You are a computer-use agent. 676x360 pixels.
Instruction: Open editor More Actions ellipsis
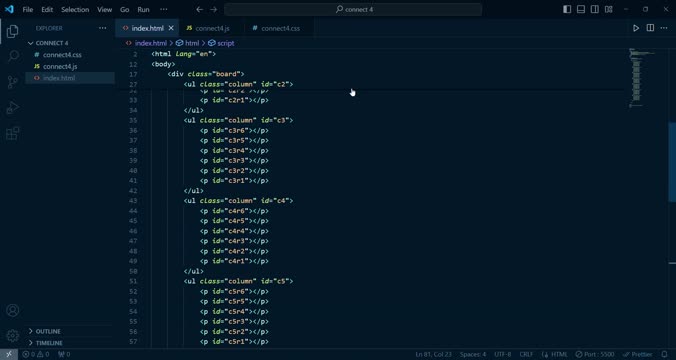(x=664, y=28)
